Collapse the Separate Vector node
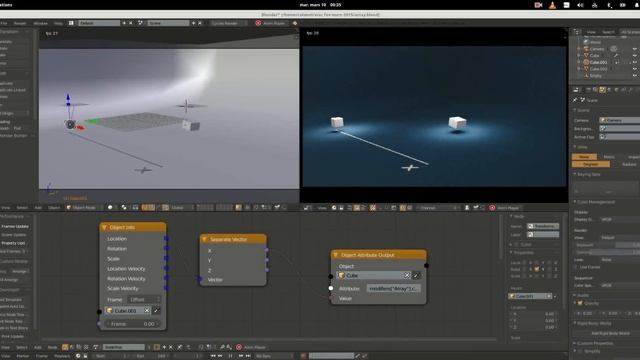Screen dimensions: 640x360 [204, 240]
